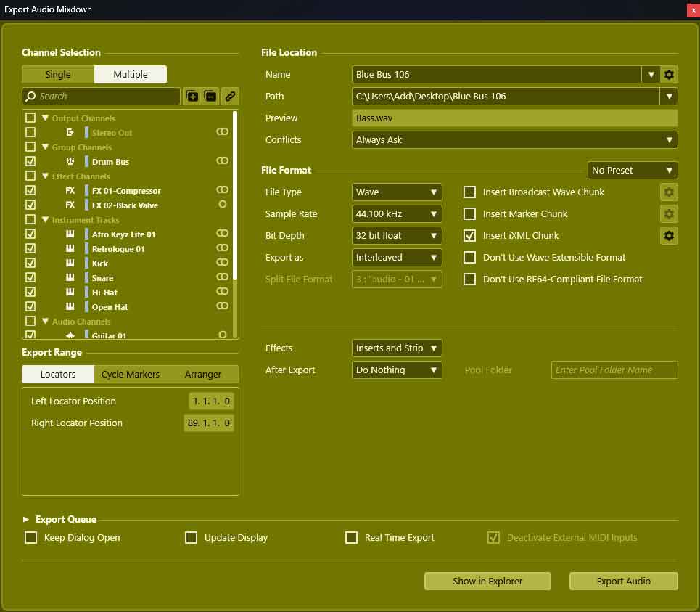The height and width of the screenshot is (612, 700).
Task: Click the keyboard icon beside Retrologue 01
Action: click(70, 249)
